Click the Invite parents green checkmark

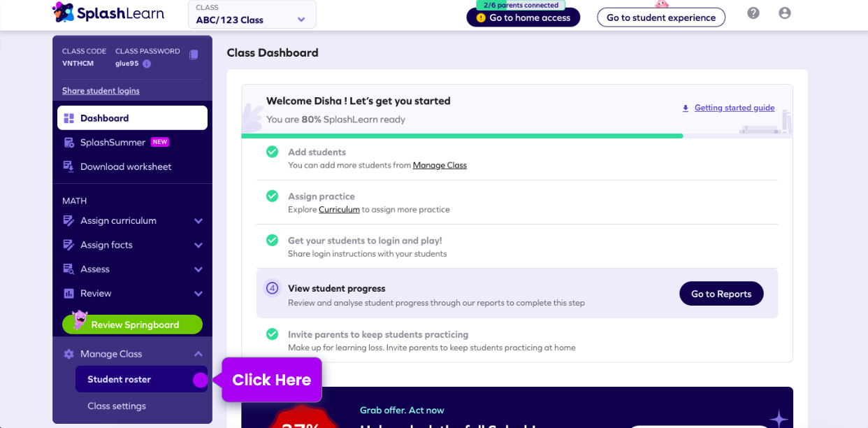coord(273,334)
